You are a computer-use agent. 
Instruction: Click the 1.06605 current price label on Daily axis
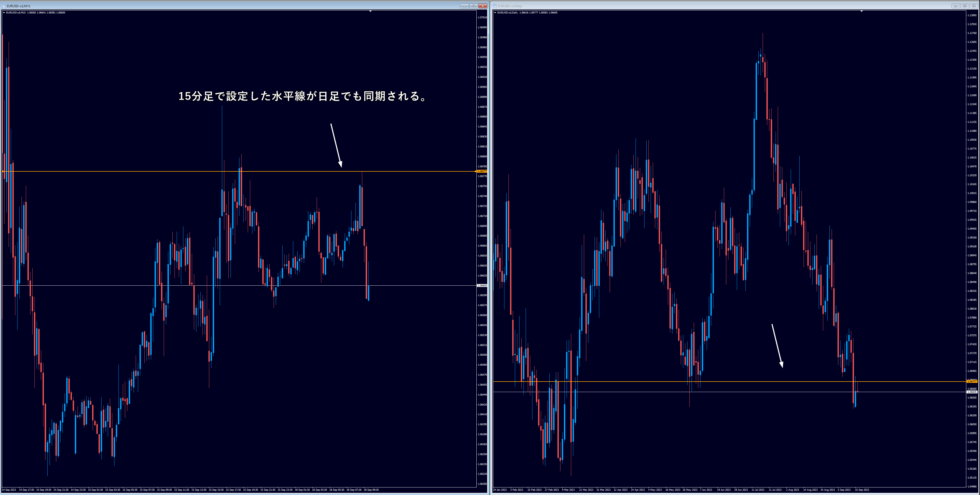pyautogui.click(x=972, y=392)
